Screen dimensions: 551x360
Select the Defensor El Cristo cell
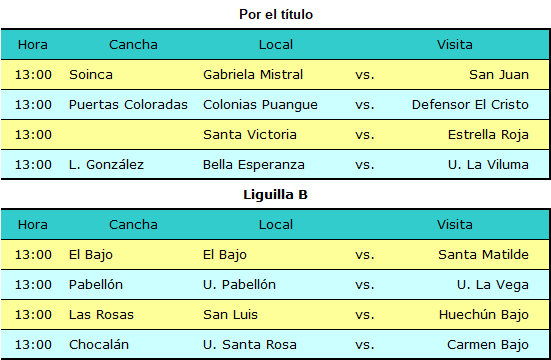470,105
